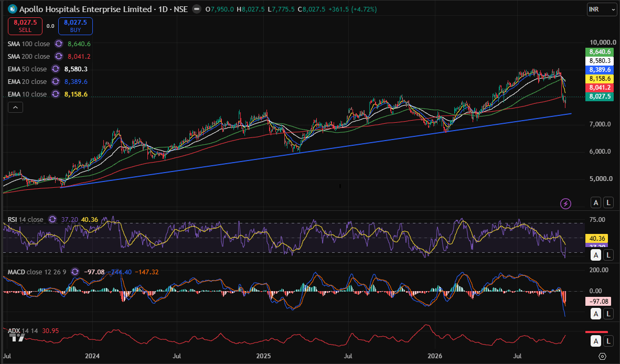This screenshot has width=620, height=364.
Task: Open the INR currency dropdown
Action: pyautogui.click(x=602, y=9)
